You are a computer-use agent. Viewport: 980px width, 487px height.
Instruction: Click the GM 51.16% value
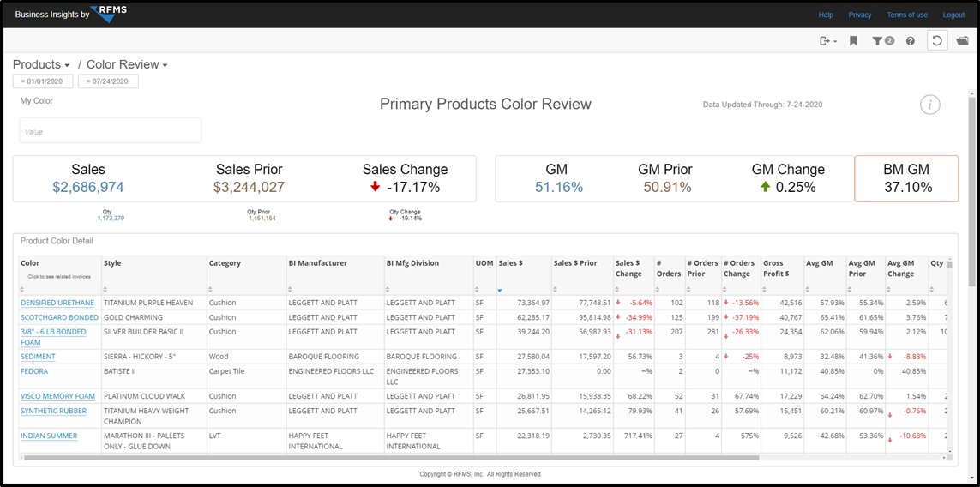[559, 187]
